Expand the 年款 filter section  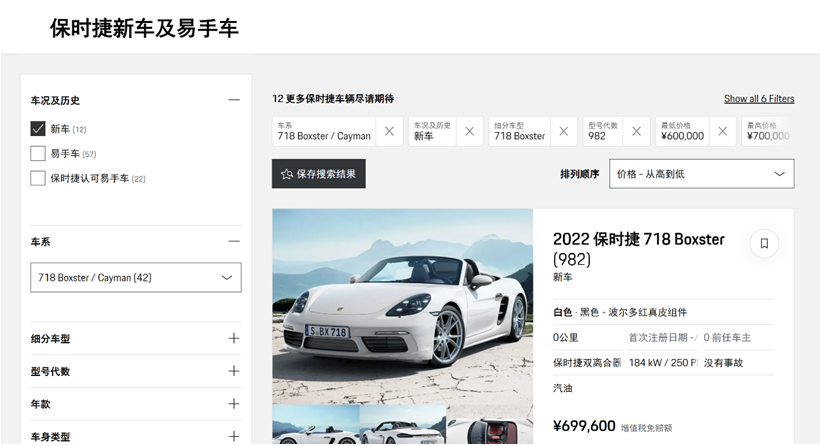[234, 404]
